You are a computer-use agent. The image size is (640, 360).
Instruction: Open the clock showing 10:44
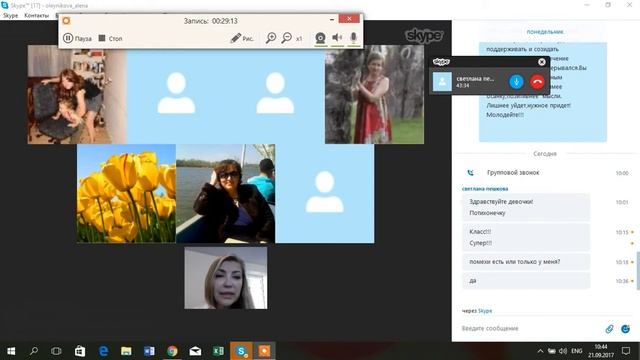pyautogui.click(x=601, y=351)
